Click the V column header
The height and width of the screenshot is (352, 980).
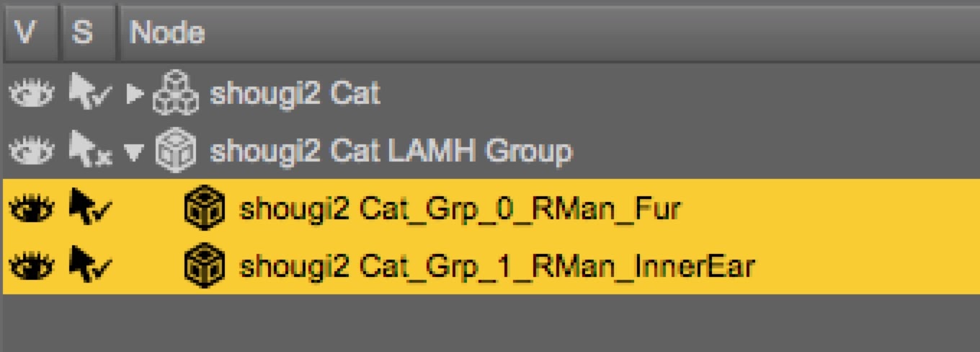coord(26,32)
